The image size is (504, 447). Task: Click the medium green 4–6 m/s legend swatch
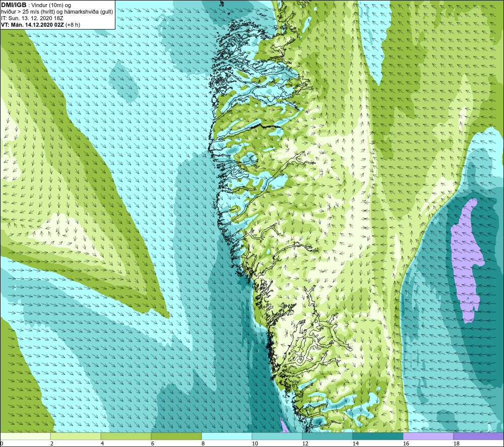(126, 436)
